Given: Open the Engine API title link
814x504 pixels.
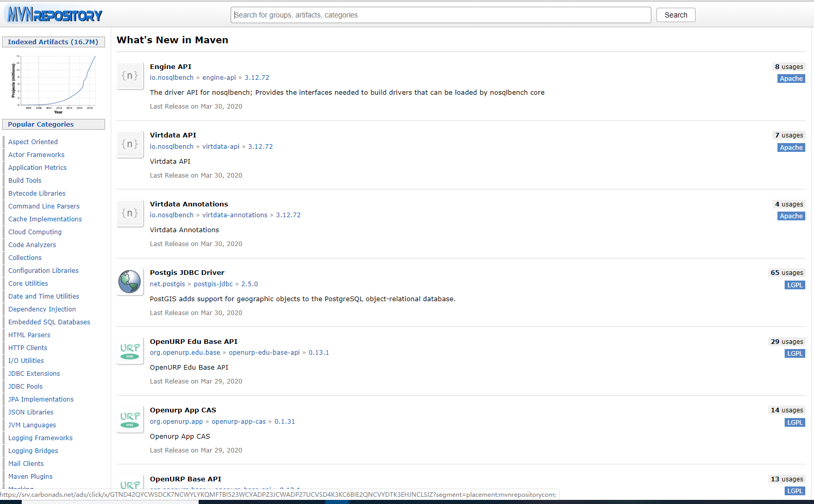Looking at the screenshot, I should pos(170,67).
